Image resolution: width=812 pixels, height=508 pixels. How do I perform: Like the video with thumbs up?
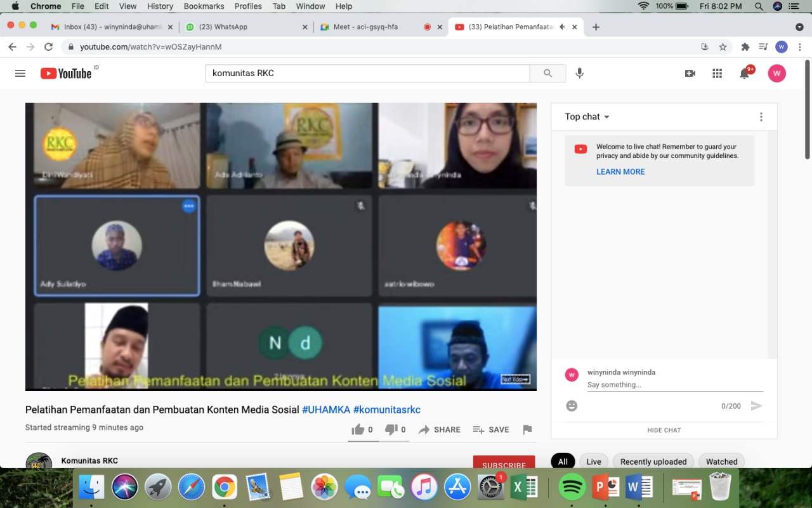coord(358,430)
